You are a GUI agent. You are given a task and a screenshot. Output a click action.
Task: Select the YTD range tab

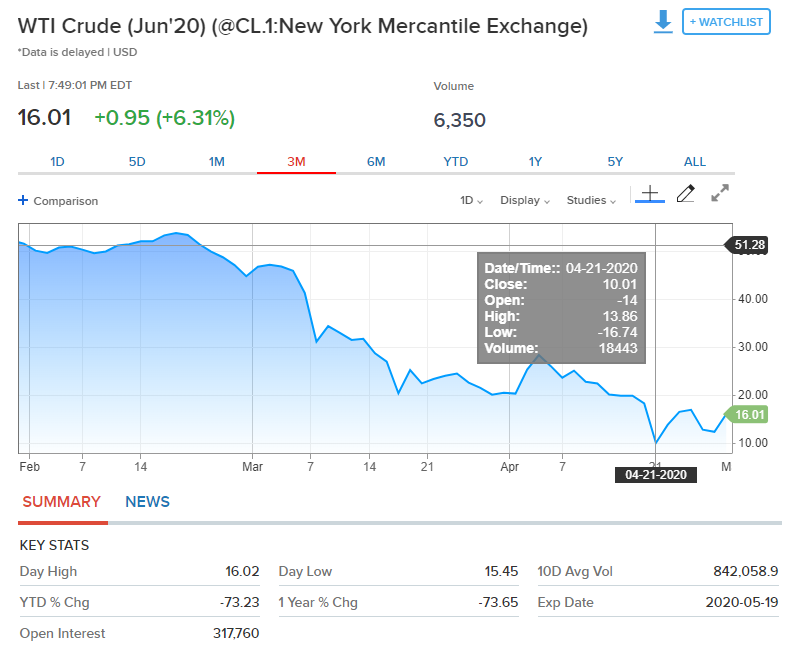(x=456, y=162)
